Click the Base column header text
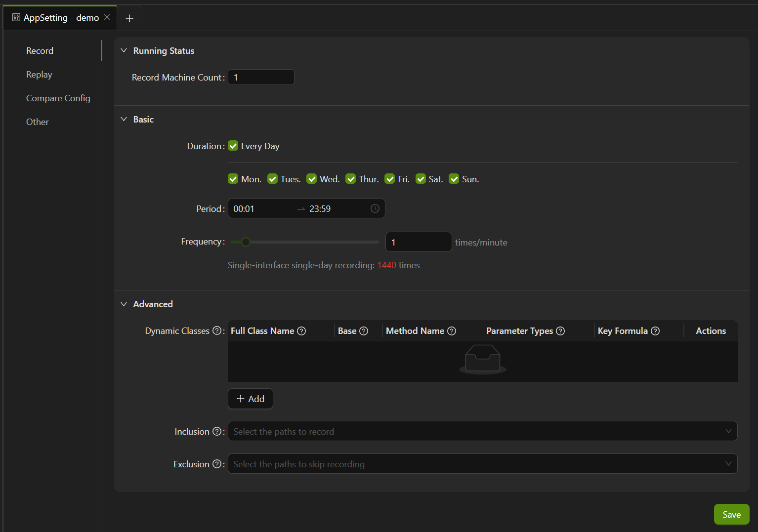 (347, 331)
